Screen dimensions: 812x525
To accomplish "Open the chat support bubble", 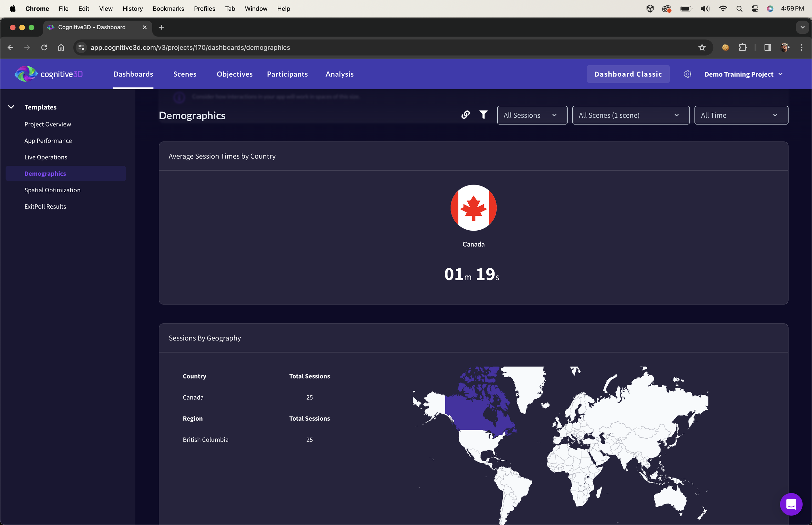I will tap(791, 504).
